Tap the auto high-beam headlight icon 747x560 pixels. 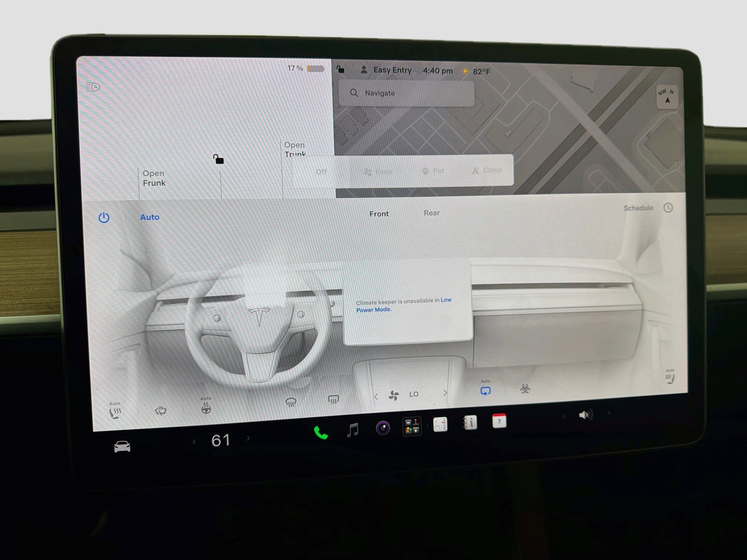93,87
